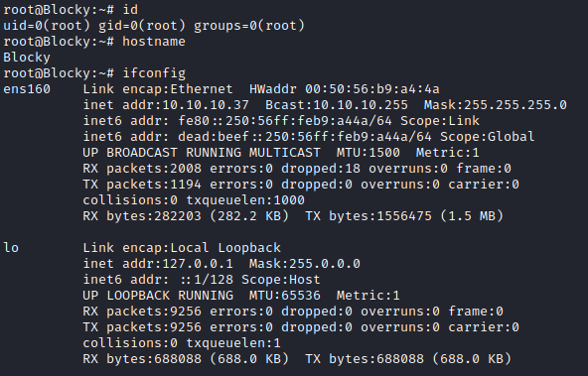Click the Mask:255.255.255.0 text
The width and height of the screenshot is (588, 376).
coord(495,105)
